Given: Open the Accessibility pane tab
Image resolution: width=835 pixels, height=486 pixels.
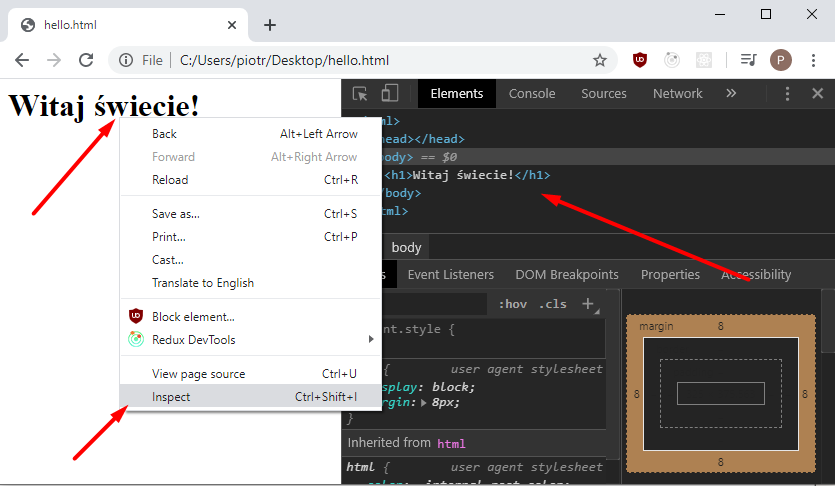Looking at the screenshot, I should pos(756,275).
